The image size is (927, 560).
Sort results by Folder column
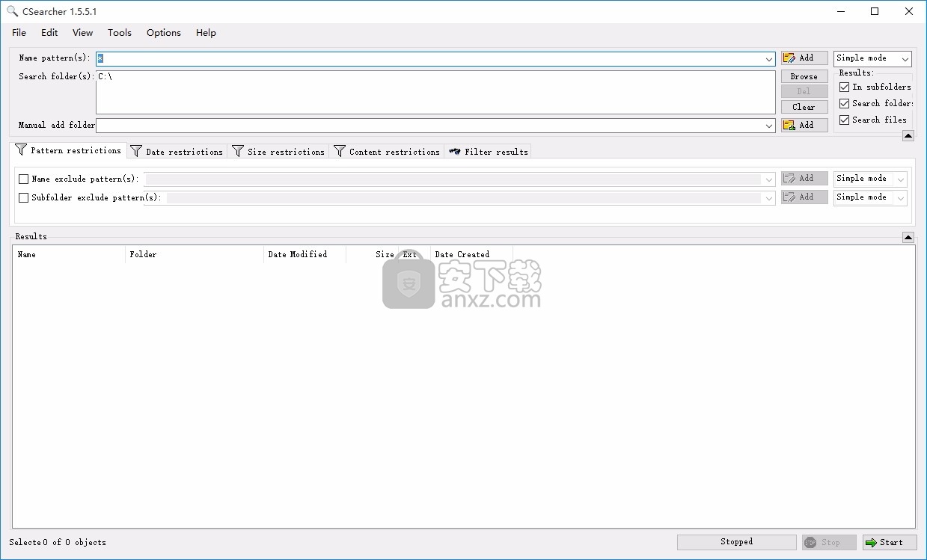point(195,254)
